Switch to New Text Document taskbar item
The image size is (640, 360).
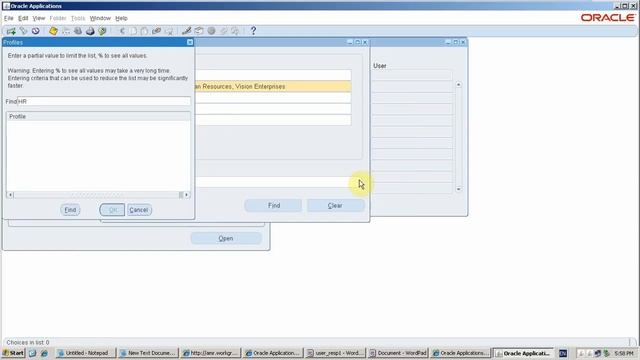148,353
